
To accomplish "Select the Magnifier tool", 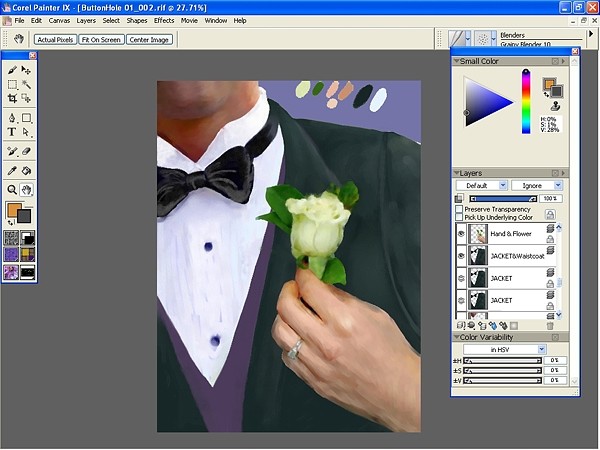I will tap(12, 189).
